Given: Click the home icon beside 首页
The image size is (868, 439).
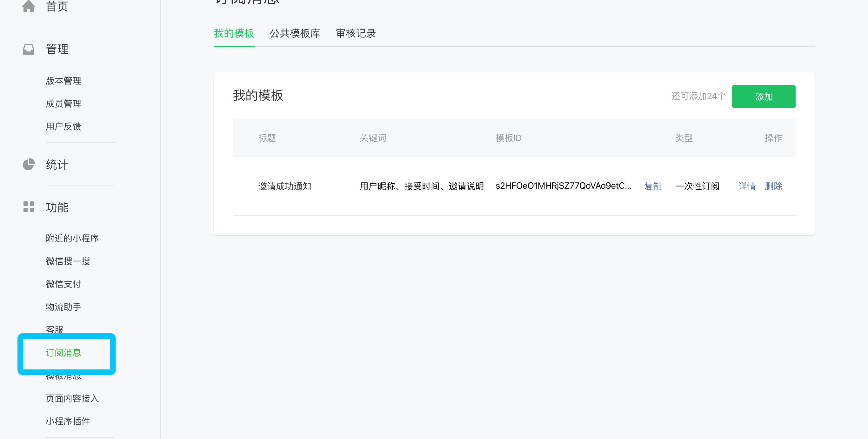Looking at the screenshot, I should (x=28, y=6).
